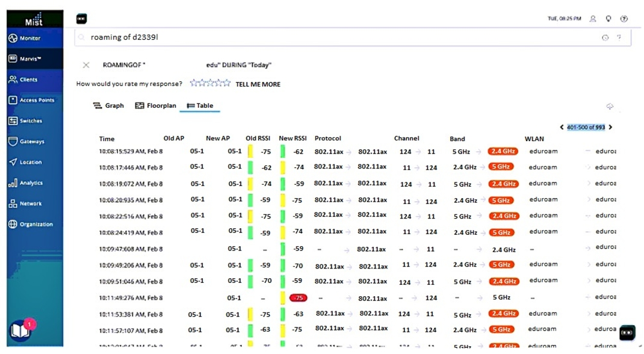This screenshot has height=354, width=644.
Task: Click the Analytics sidebar icon
Action: point(13,183)
